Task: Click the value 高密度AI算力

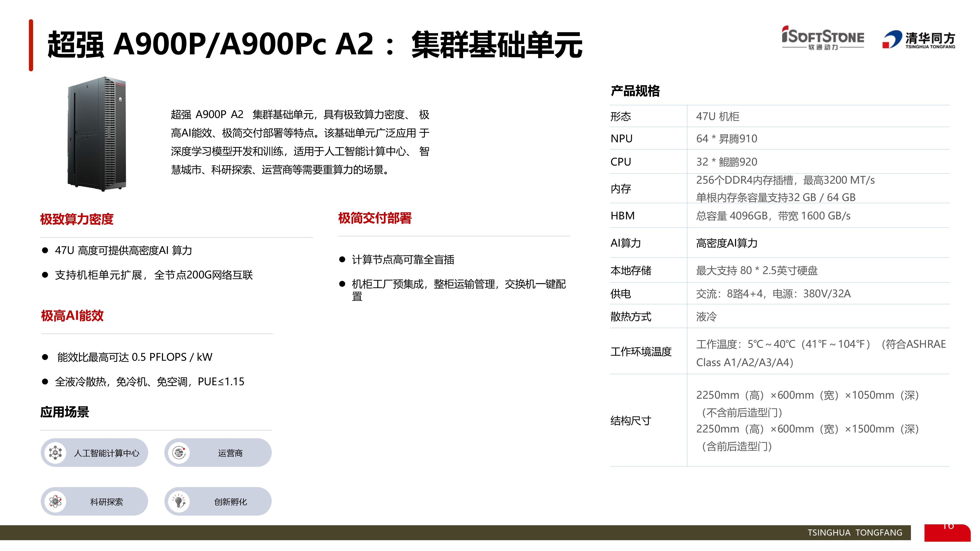Action: point(727,243)
